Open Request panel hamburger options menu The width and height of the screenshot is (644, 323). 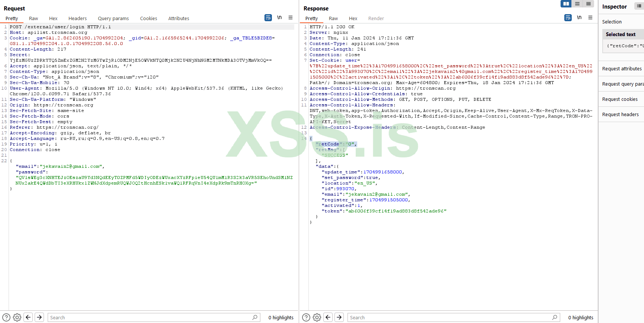(x=291, y=17)
